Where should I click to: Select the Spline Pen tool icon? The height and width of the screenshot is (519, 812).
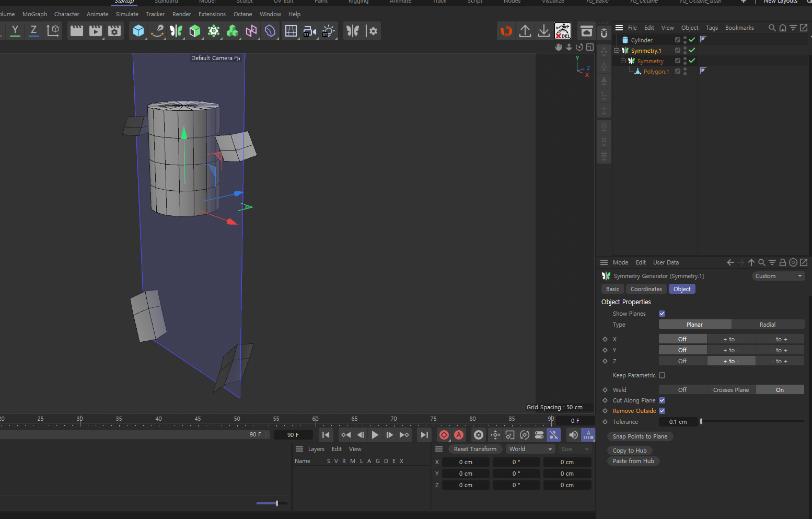157,31
